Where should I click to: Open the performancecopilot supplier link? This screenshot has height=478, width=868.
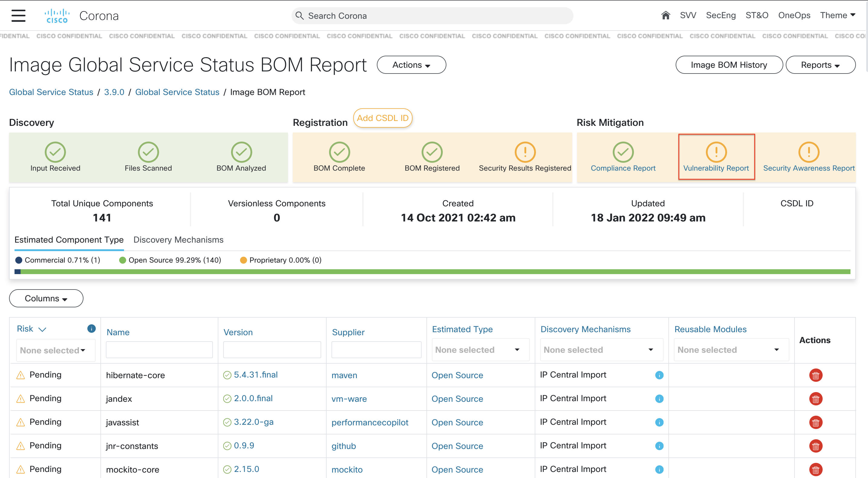pyautogui.click(x=370, y=422)
